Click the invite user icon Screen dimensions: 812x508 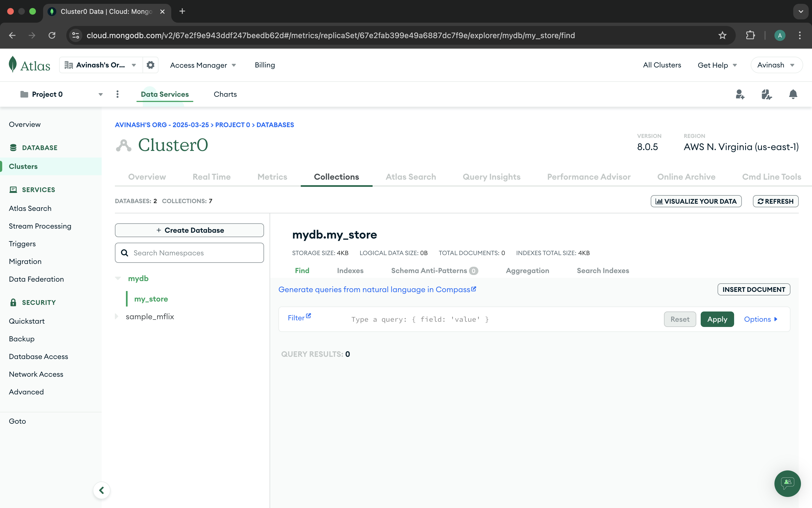[740, 95]
